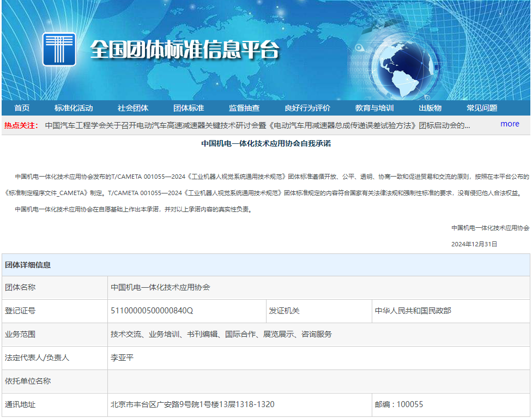Viewport: 532px width, 418px height.
Task: Click the address 北京市丰台区广安路9号院 cell
Action: tap(192, 404)
